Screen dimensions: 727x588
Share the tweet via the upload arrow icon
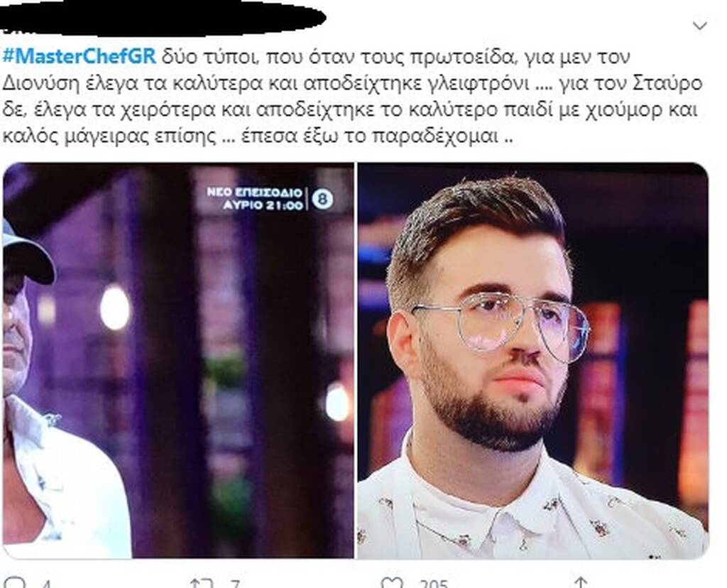(581, 582)
